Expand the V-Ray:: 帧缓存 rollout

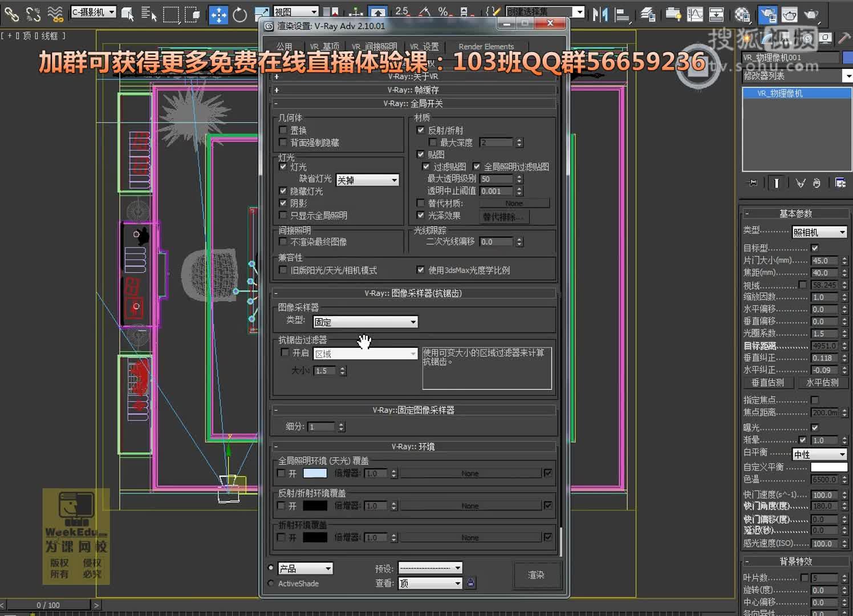click(x=415, y=90)
